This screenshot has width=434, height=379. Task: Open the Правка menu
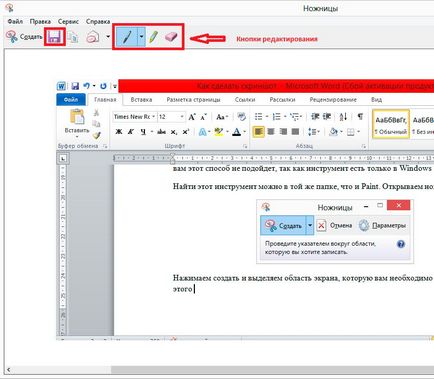click(x=40, y=21)
